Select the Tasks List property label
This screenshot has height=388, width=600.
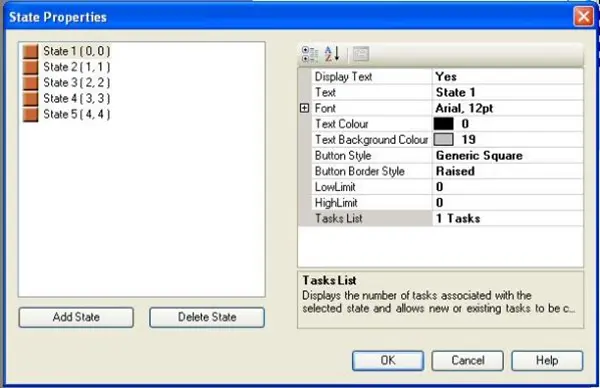(372, 218)
